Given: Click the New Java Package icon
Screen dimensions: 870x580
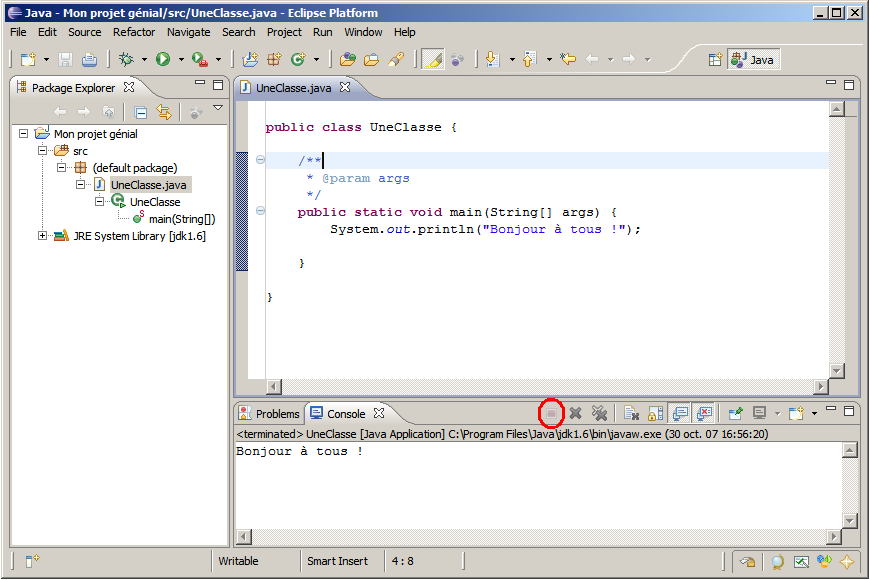Looking at the screenshot, I should 274,60.
